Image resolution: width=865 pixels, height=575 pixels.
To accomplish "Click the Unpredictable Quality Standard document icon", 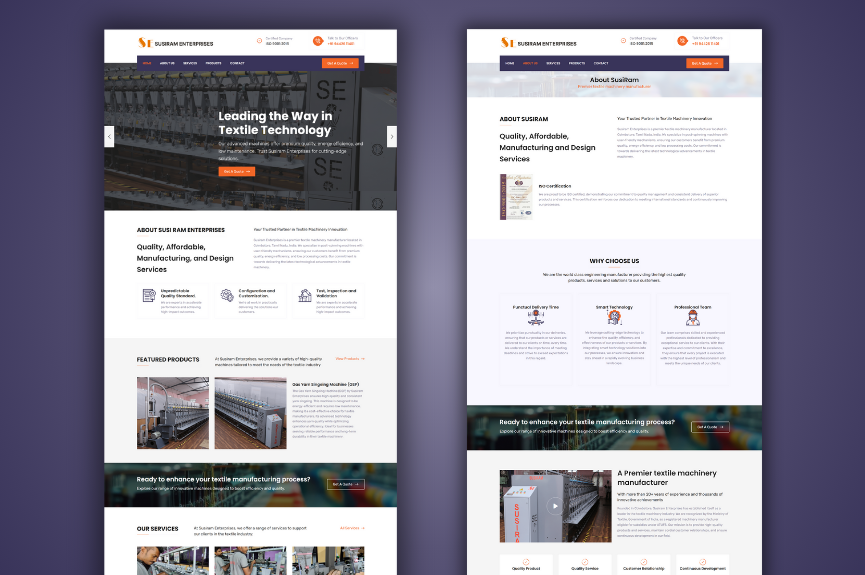I will click(149, 296).
